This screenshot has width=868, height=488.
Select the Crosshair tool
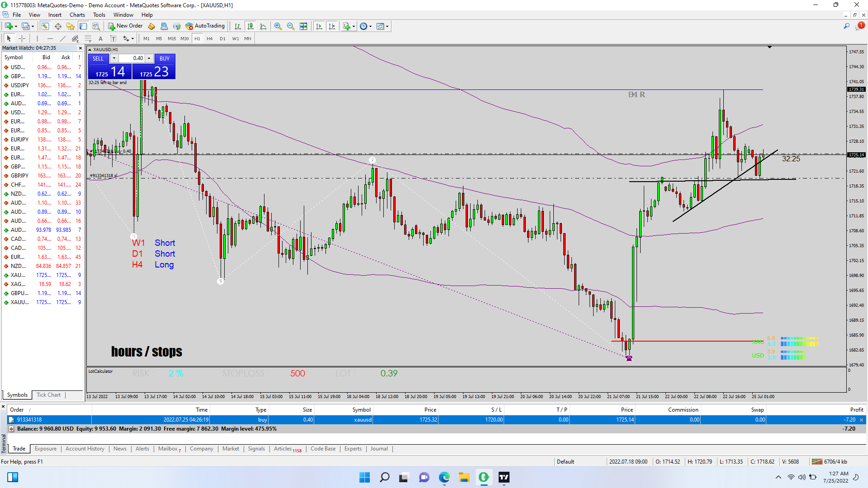pyautogui.click(x=22, y=38)
